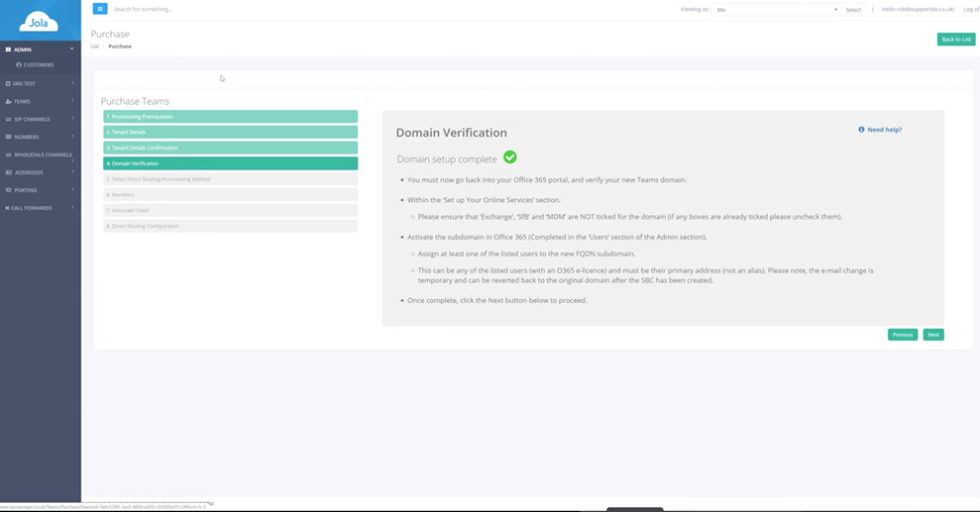
Task: Click the Domain setup complete text
Action: tap(447, 159)
